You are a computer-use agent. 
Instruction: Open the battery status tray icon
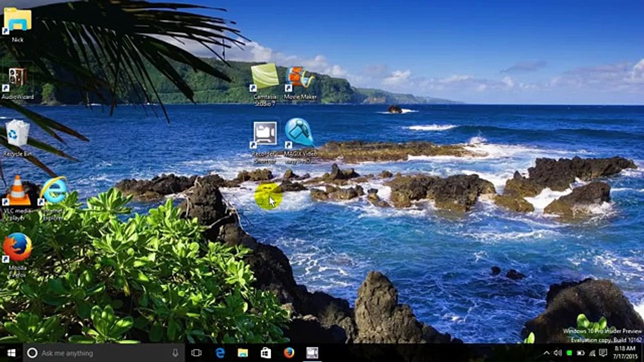(581, 353)
